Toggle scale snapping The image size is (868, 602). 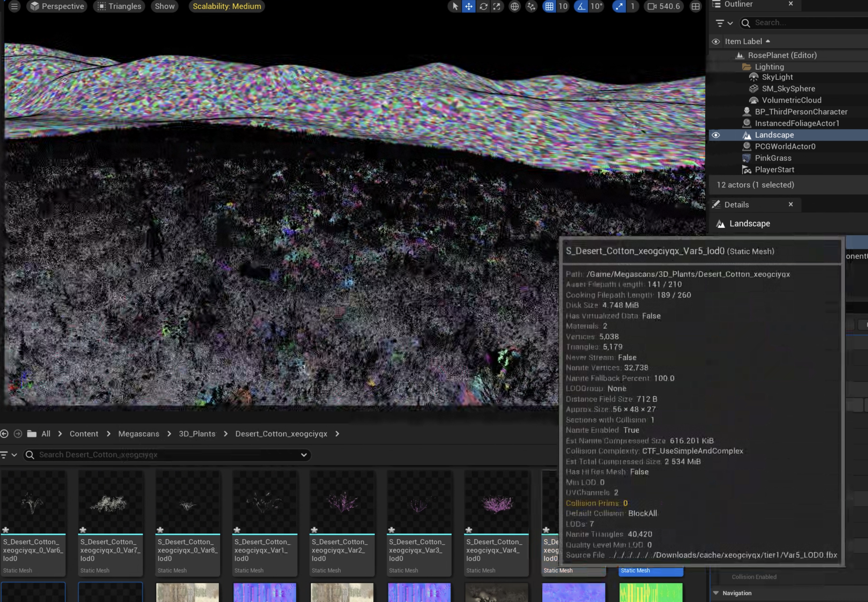(619, 6)
